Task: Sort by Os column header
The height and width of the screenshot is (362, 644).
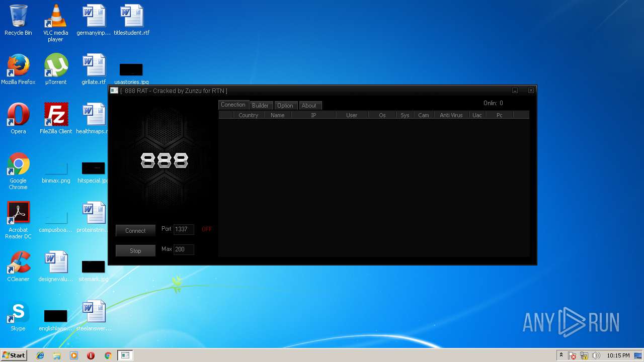Action: [x=382, y=115]
